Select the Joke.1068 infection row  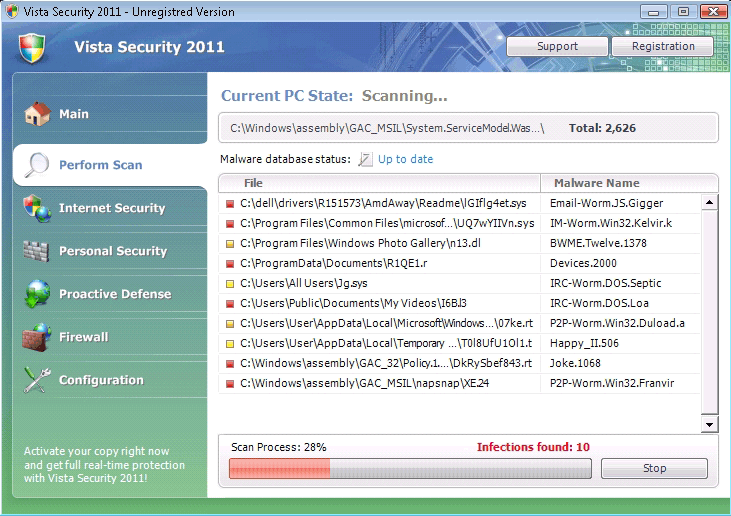click(x=460, y=363)
